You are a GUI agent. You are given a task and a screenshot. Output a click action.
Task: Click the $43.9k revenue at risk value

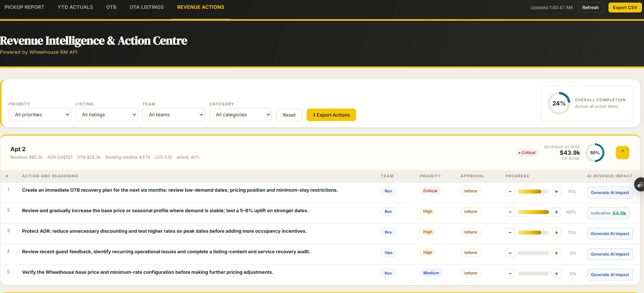(x=570, y=153)
